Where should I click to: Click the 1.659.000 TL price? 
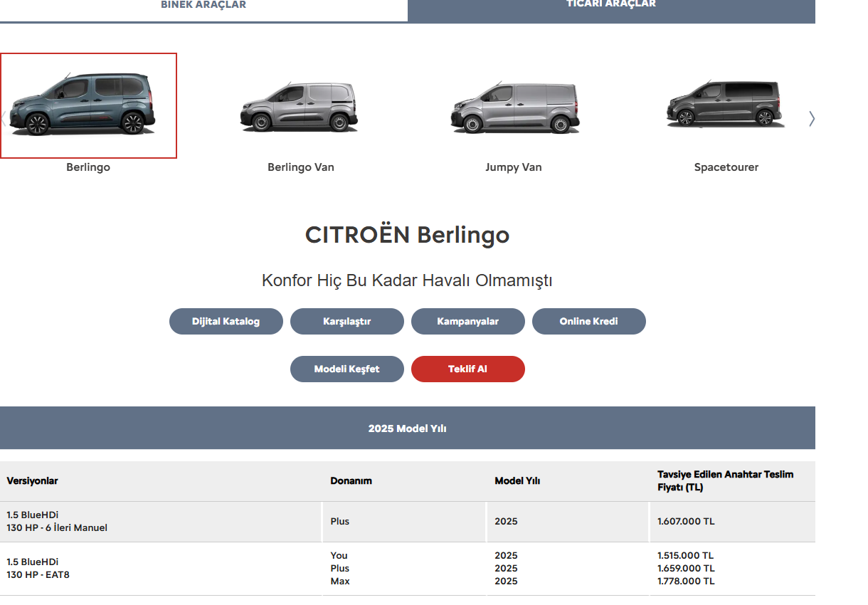tap(686, 569)
